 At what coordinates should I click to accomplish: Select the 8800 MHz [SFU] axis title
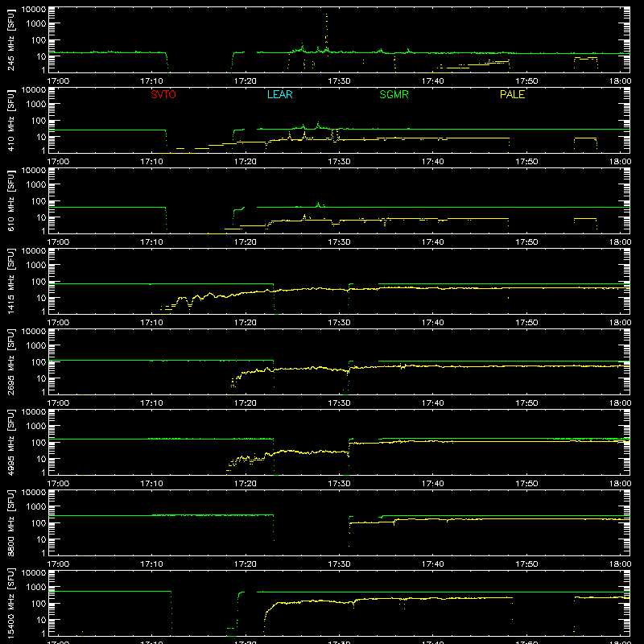coord(11,522)
